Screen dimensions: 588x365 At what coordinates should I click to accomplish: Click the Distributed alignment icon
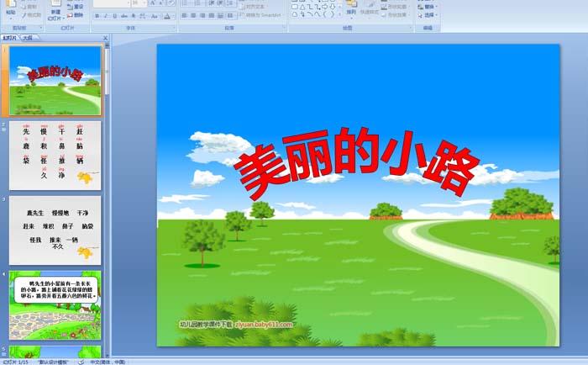tap(220, 16)
